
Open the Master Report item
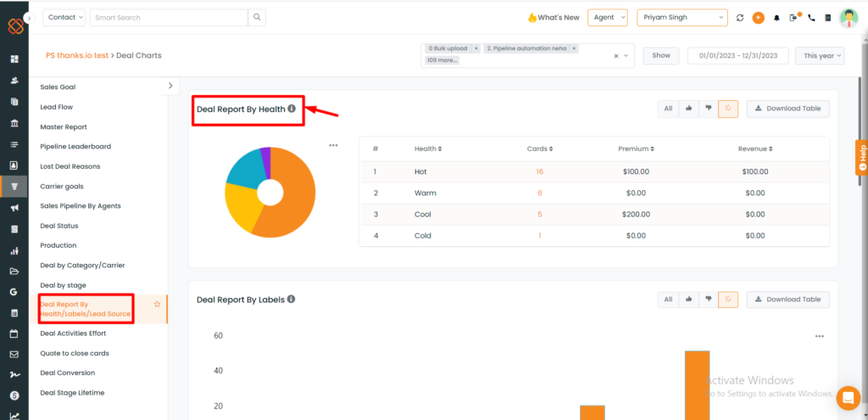coord(64,127)
